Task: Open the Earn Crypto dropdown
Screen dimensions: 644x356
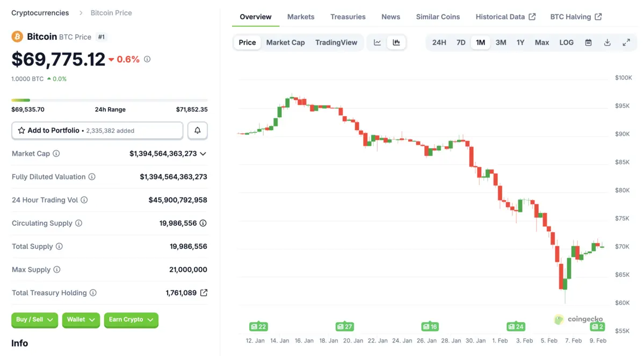Action: [x=131, y=320]
